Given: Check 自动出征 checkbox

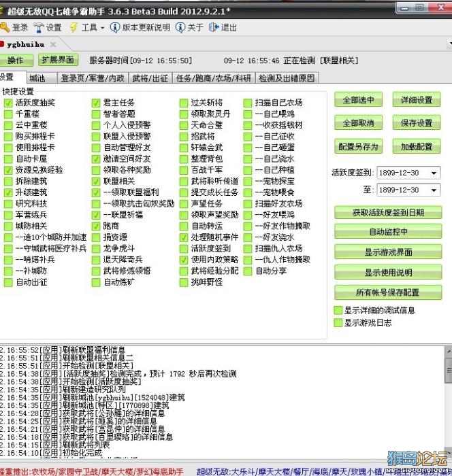Looking at the screenshot, I should 8,282.
